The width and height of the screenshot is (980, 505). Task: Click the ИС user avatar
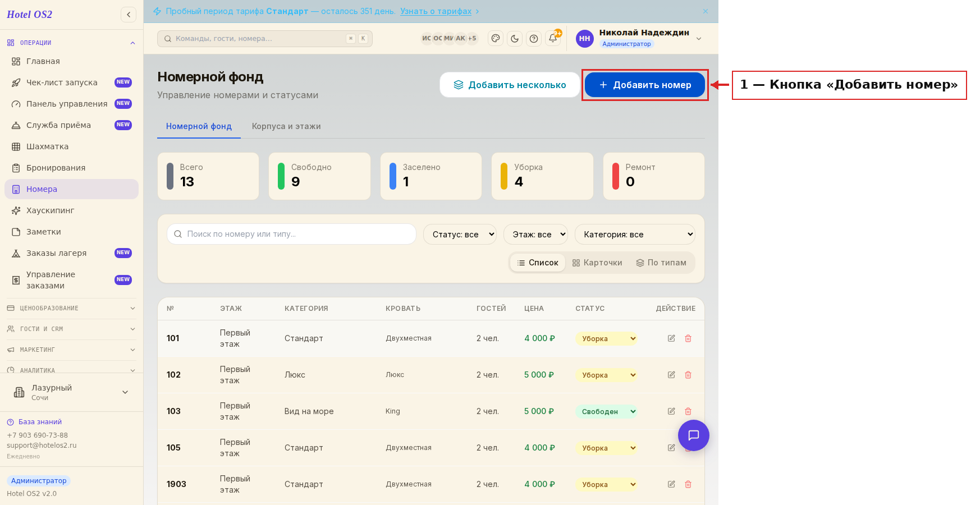tap(427, 38)
